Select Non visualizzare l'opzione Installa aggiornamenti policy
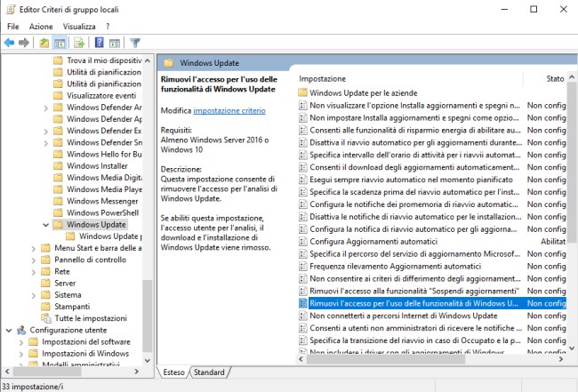 [414, 105]
